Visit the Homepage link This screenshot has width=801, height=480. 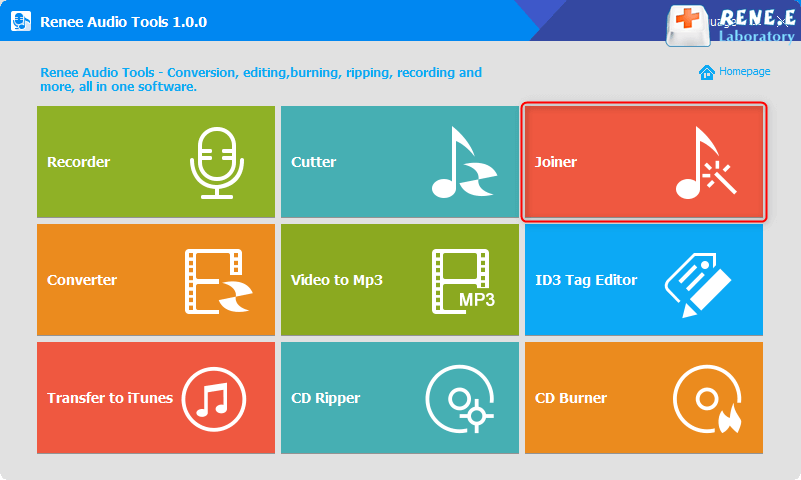[735, 72]
